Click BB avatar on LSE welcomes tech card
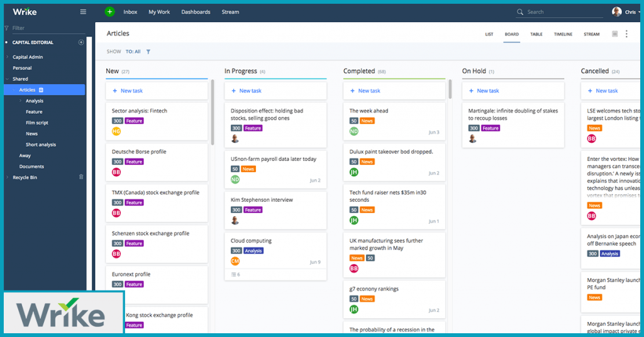The image size is (644, 337). [x=591, y=139]
